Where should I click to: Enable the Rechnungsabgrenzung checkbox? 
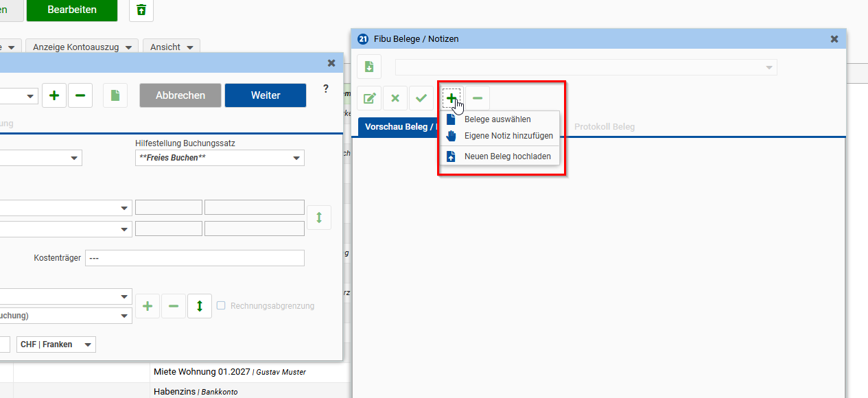point(221,305)
